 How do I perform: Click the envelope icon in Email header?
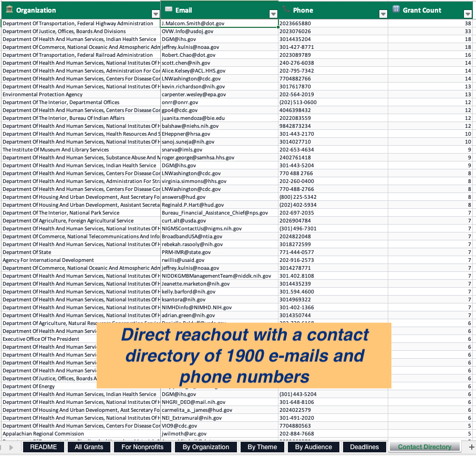(x=169, y=9)
